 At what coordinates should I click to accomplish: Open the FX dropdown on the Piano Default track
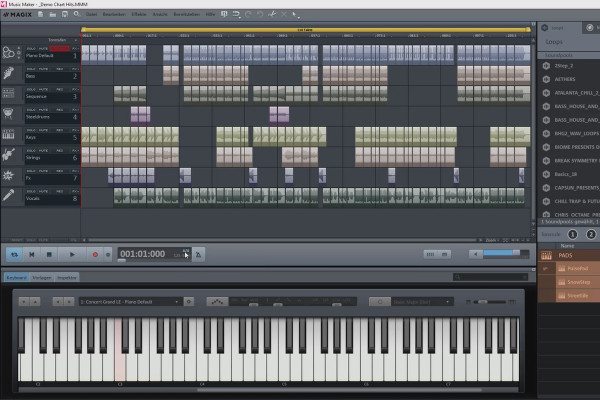75,49
